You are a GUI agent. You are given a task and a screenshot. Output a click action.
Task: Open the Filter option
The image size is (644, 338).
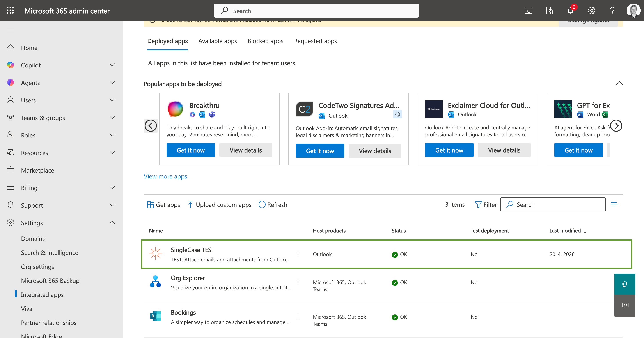click(x=486, y=205)
